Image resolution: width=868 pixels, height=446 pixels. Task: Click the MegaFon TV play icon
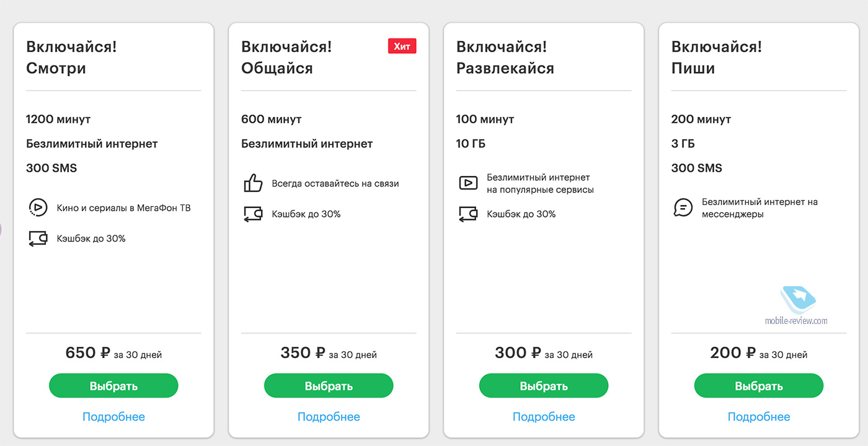tap(38, 208)
